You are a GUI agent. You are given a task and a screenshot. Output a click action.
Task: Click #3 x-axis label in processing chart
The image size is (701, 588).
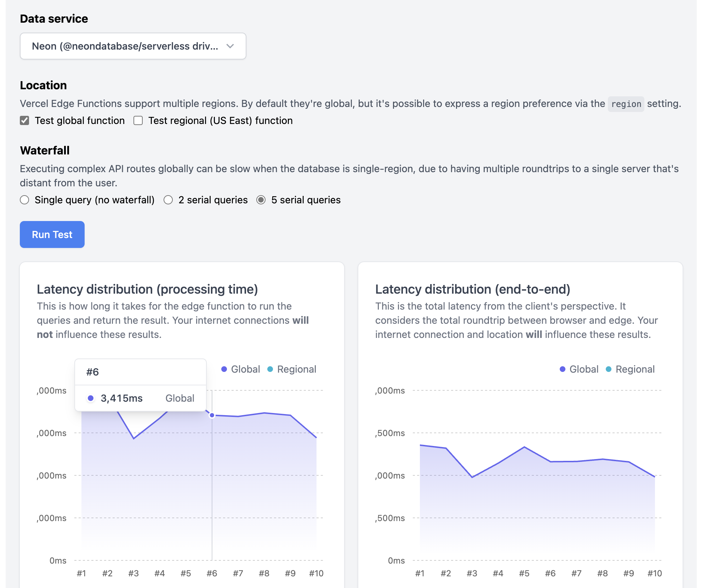click(133, 573)
